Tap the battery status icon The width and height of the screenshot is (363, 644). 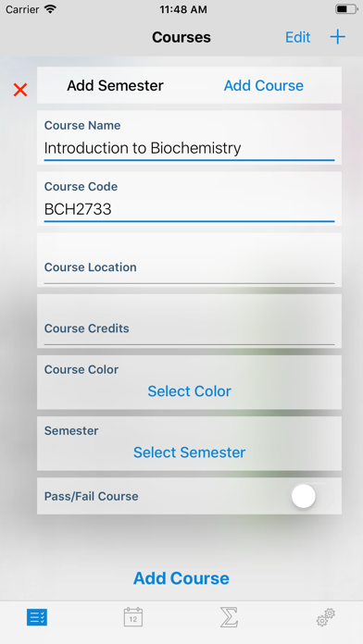[346, 9]
